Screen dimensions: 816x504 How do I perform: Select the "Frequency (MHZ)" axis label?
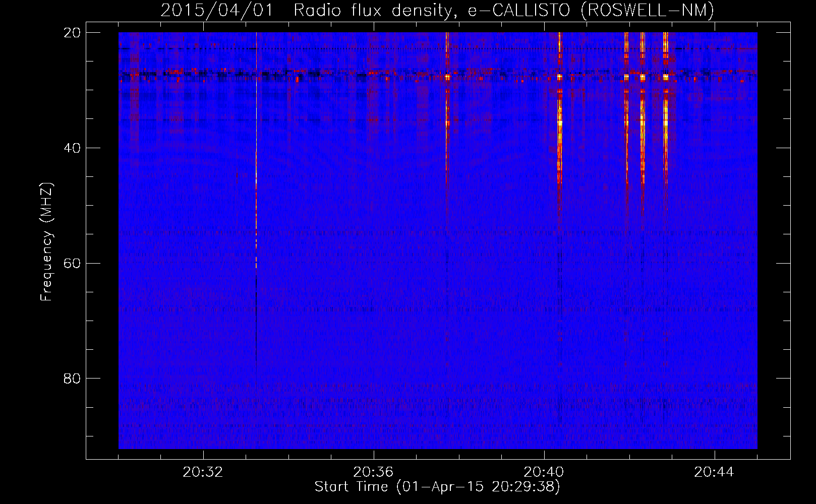46,242
